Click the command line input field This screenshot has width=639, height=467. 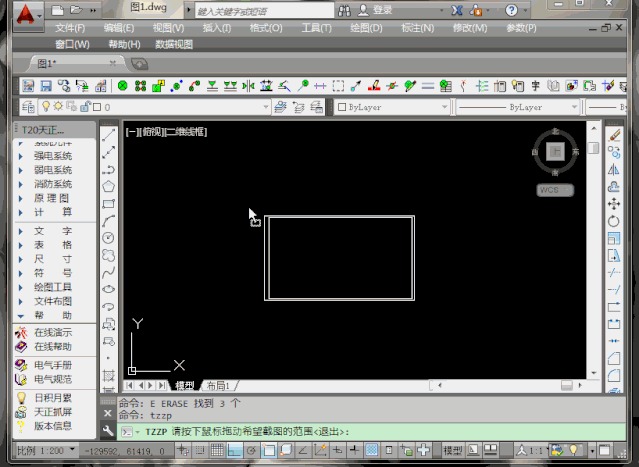point(371,432)
